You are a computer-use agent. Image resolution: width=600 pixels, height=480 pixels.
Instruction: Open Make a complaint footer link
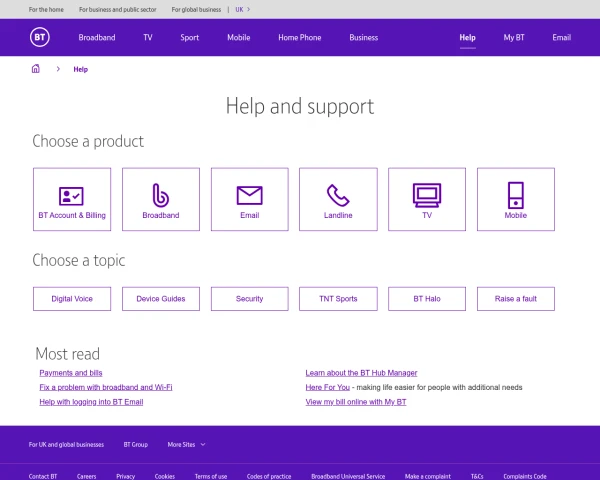coord(428,476)
